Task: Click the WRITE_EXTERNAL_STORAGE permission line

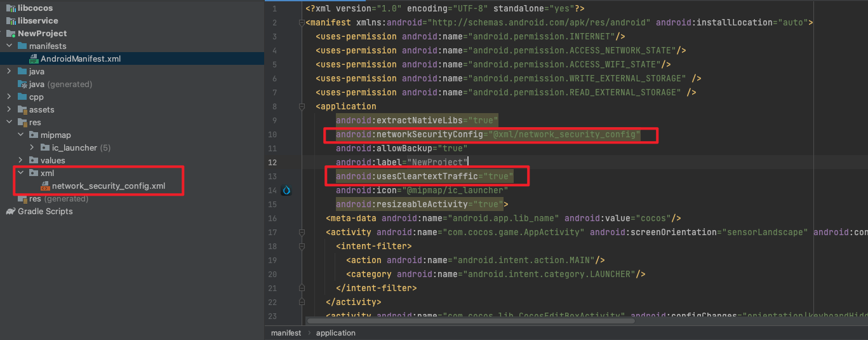Action: coord(509,79)
